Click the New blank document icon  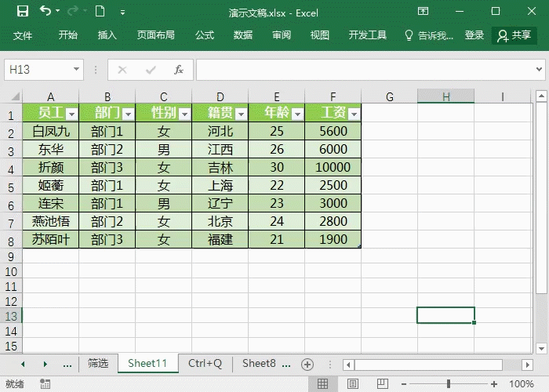pyautogui.click(x=100, y=11)
